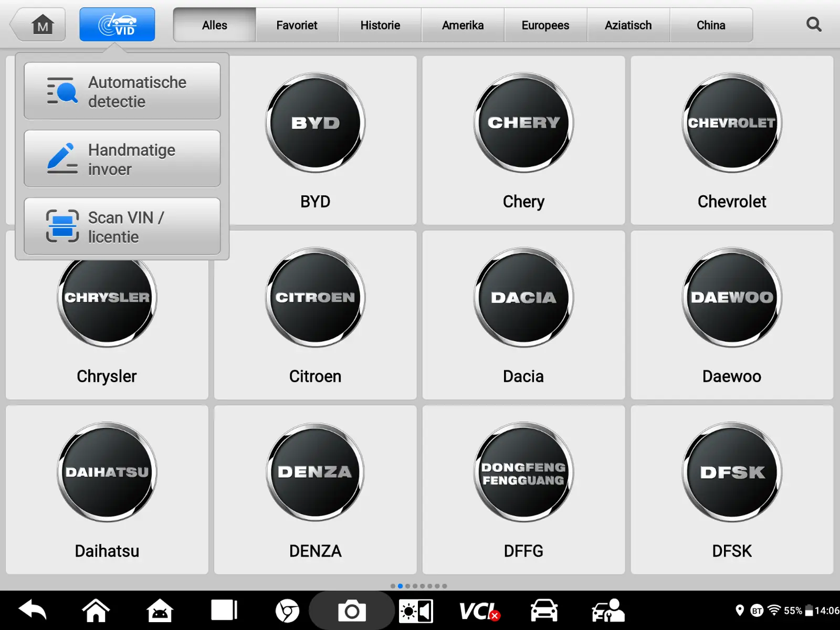Image resolution: width=840 pixels, height=630 pixels.
Task: Check the VCI connection status
Action: pyautogui.click(x=479, y=611)
